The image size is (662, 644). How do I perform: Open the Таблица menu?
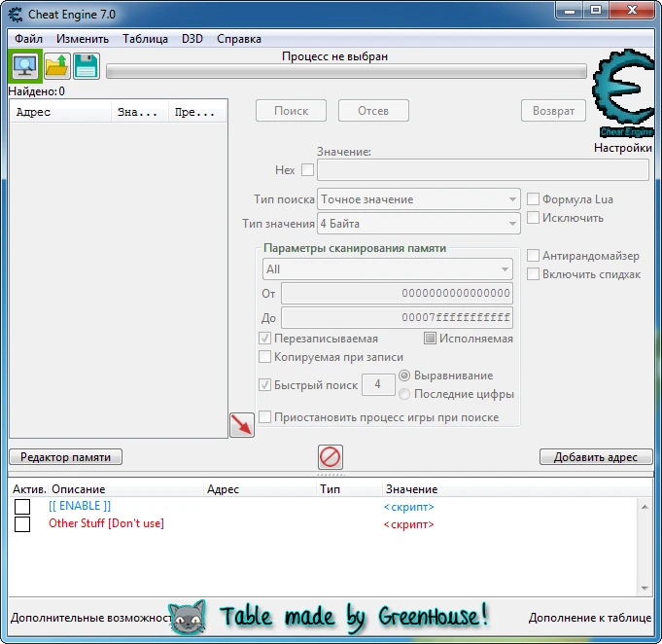coord(145,39)
